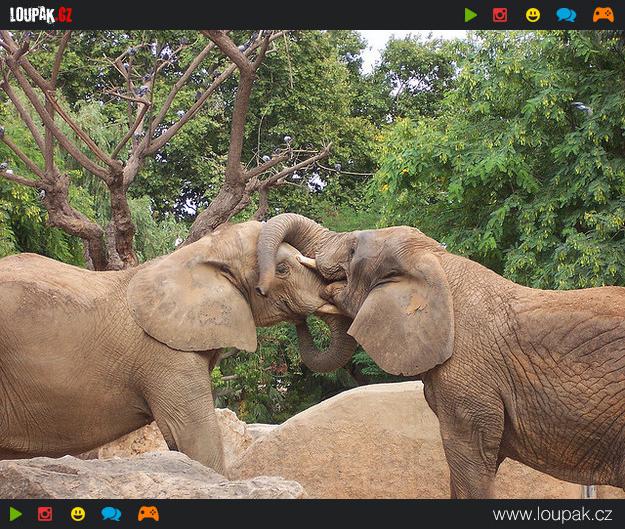Screen dimensions: 625x529
Task: Click the orange gamepad icon in the bottom bar
Action: click(148, 514)
